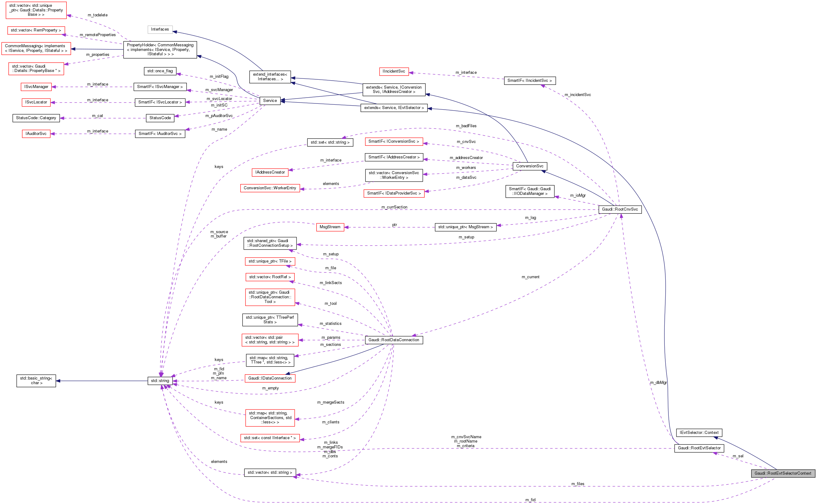Select the StatusCode node box
This screenshot has height=504, width=817.
160,118
